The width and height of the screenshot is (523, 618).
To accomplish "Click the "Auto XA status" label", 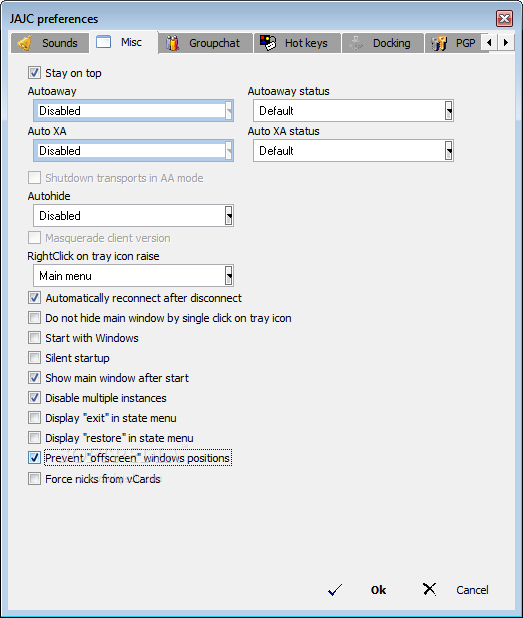I will click(x=283, y=131).
